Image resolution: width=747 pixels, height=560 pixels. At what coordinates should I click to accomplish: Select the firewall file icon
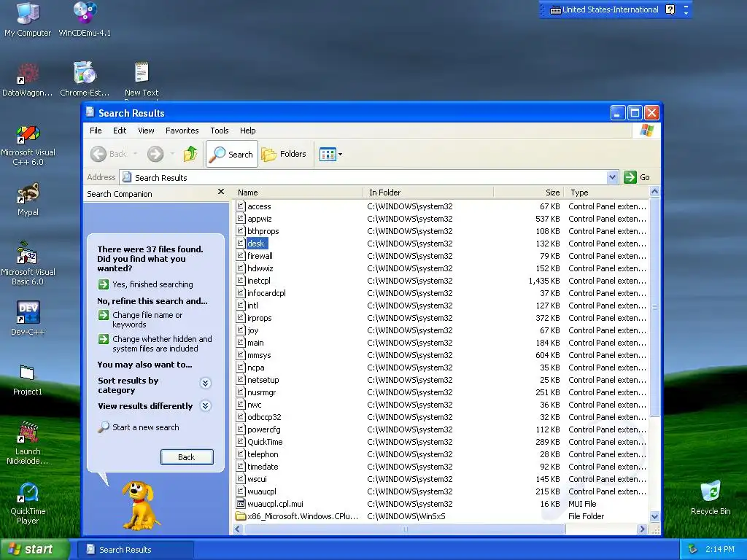pos(241,256)
